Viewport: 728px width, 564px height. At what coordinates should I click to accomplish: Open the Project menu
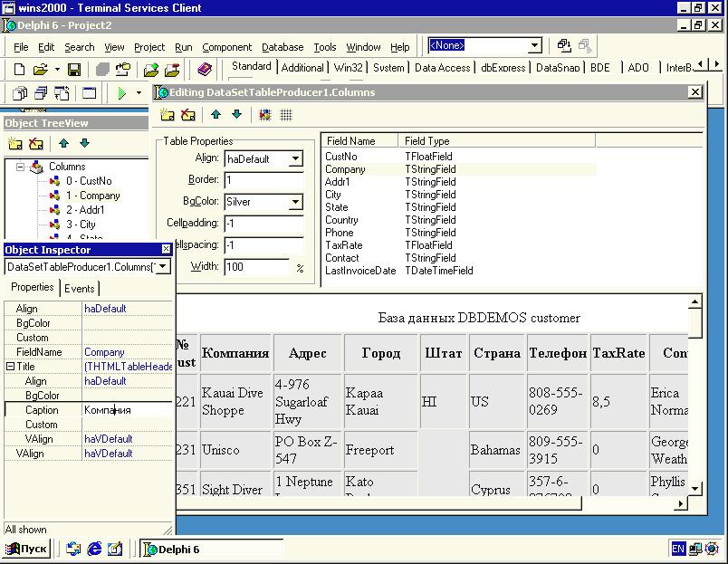tap(149, 47)
